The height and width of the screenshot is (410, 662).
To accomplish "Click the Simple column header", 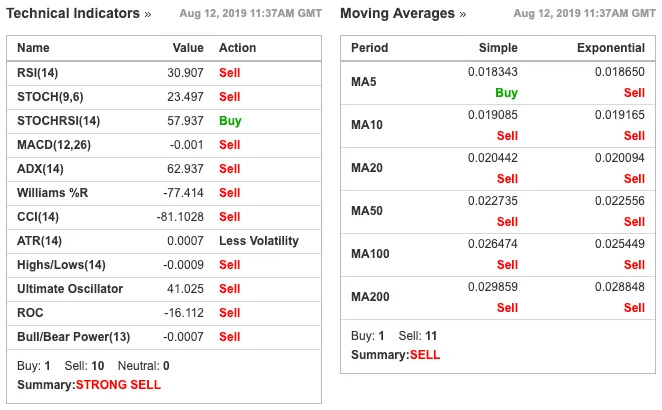I will (498, 48).
